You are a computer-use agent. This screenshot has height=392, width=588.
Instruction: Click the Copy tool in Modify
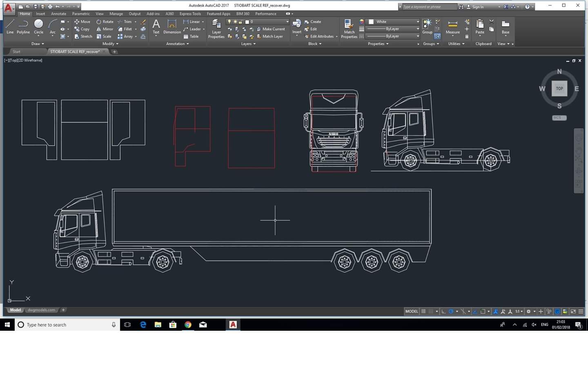82,29
